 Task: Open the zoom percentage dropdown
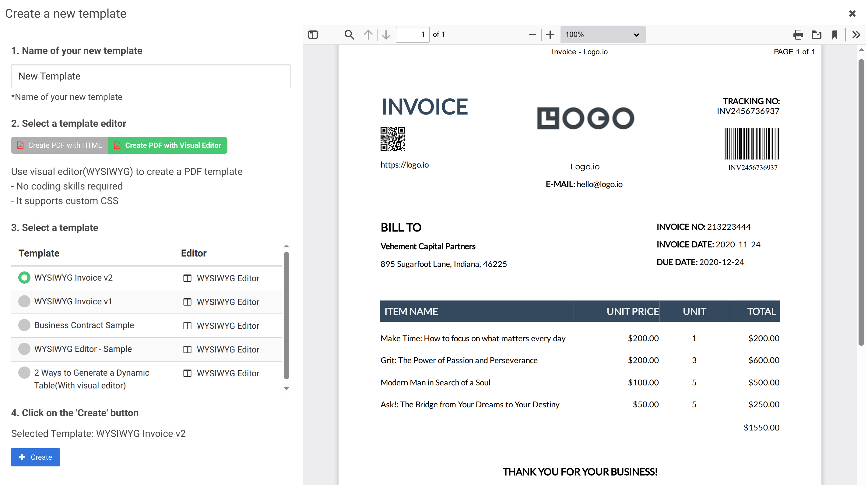603,34
